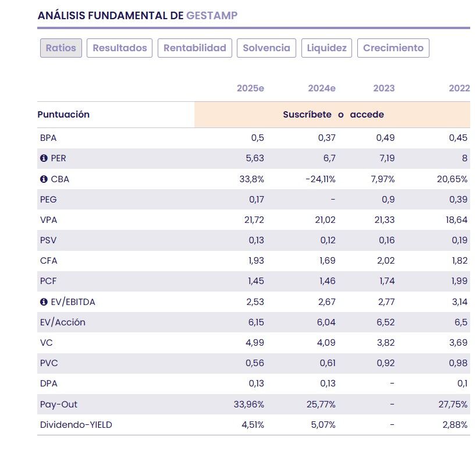476x454 pixels.
Task: Click the EV/Acción row label
Action: (x=62, y=322)
